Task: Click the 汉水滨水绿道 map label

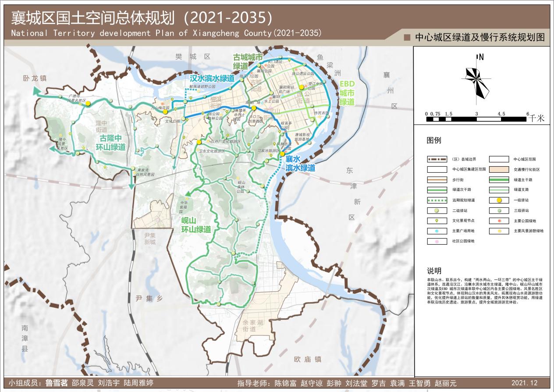Action: pos(212,78)
